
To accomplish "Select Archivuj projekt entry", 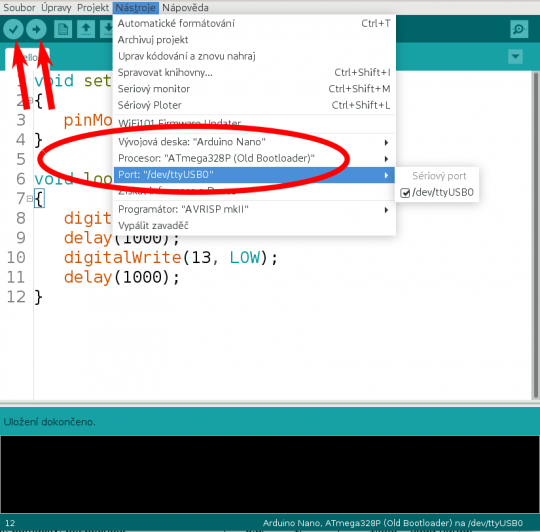I will [254, 40].
